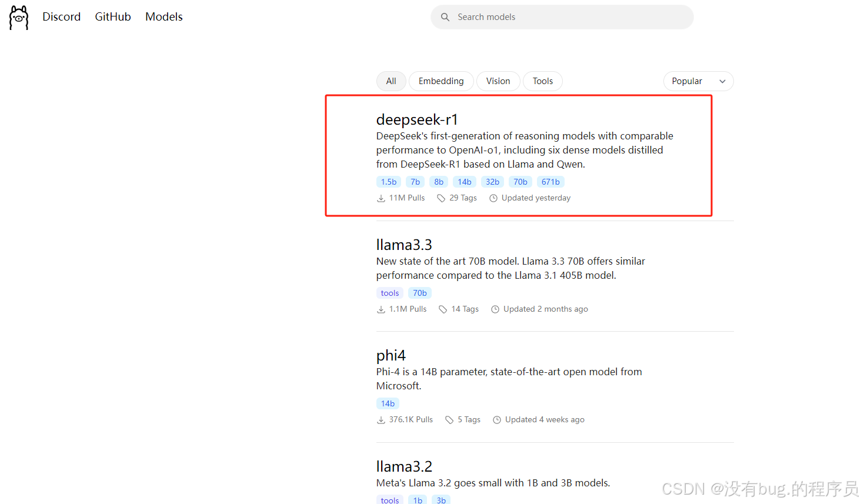Click the deepseek-r1 description text
This screenshot has height=504, width=861.
pos(525,150)
